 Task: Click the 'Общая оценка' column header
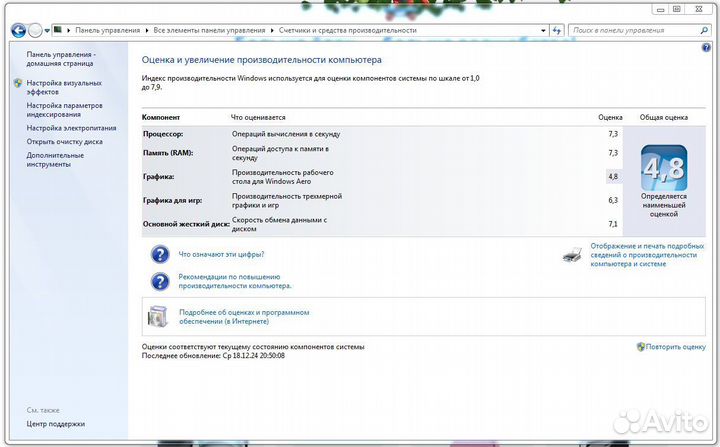click(664, 117)
